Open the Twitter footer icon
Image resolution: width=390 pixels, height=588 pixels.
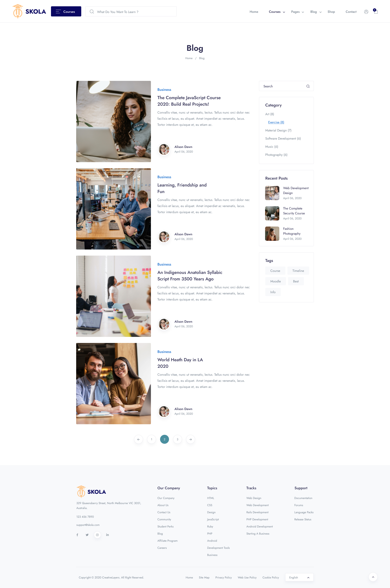(x=87, y=535)
